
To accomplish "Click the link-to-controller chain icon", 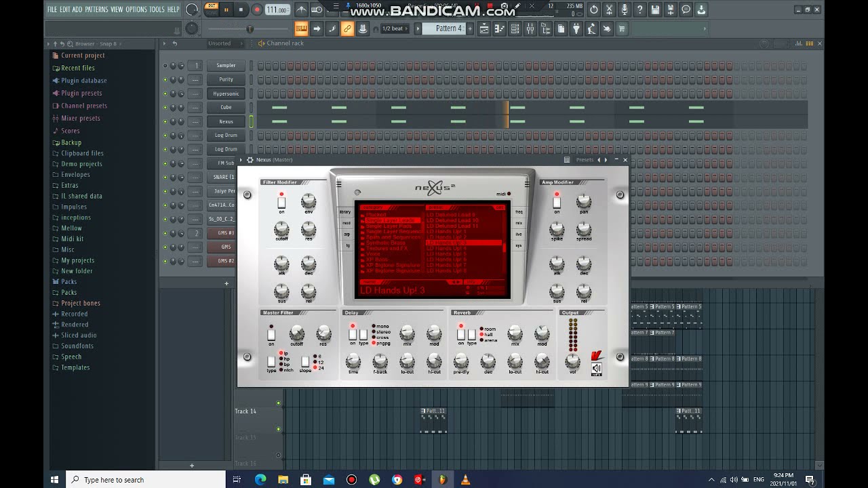I will click(347, 28).
